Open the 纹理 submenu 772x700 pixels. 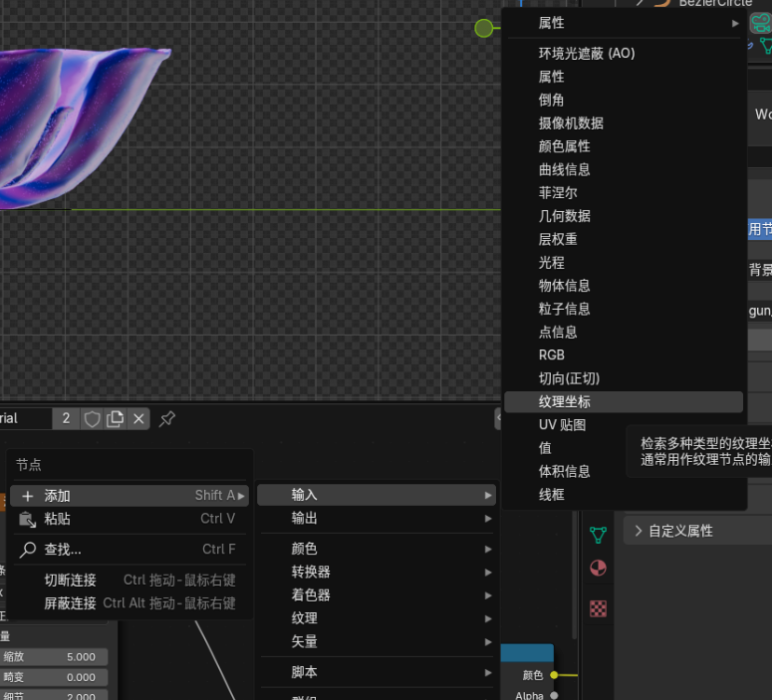click(x=377, y=618)
